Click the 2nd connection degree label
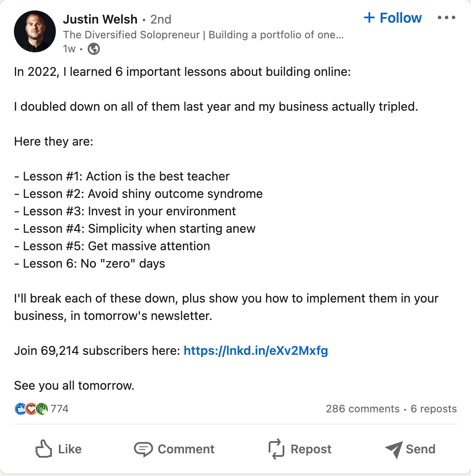Image resolution: width=471 pixels, height=476 pixels. click(161, 19)
